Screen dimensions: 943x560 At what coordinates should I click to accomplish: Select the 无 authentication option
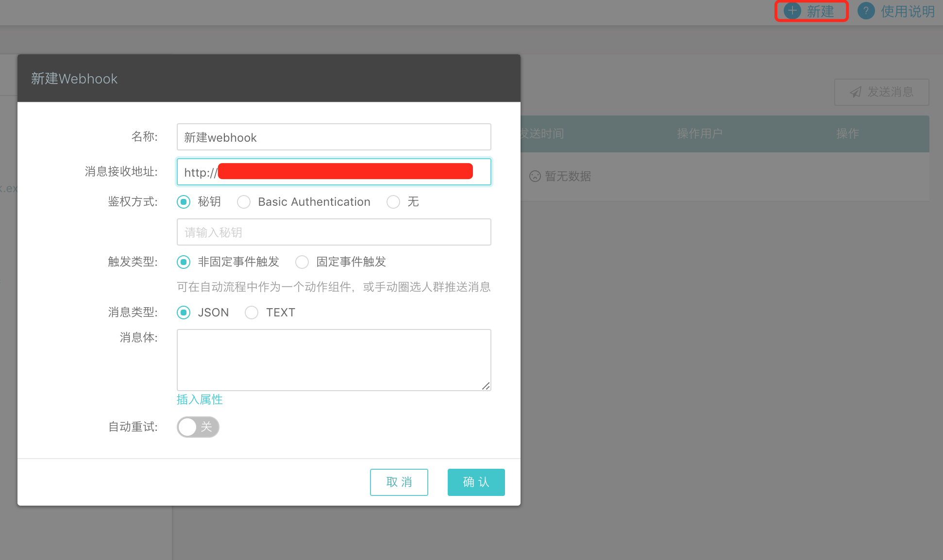tap(393, 202)
